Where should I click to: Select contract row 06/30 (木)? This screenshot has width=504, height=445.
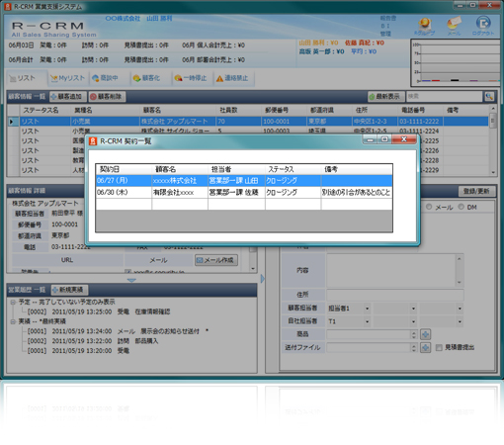[244, 192]
